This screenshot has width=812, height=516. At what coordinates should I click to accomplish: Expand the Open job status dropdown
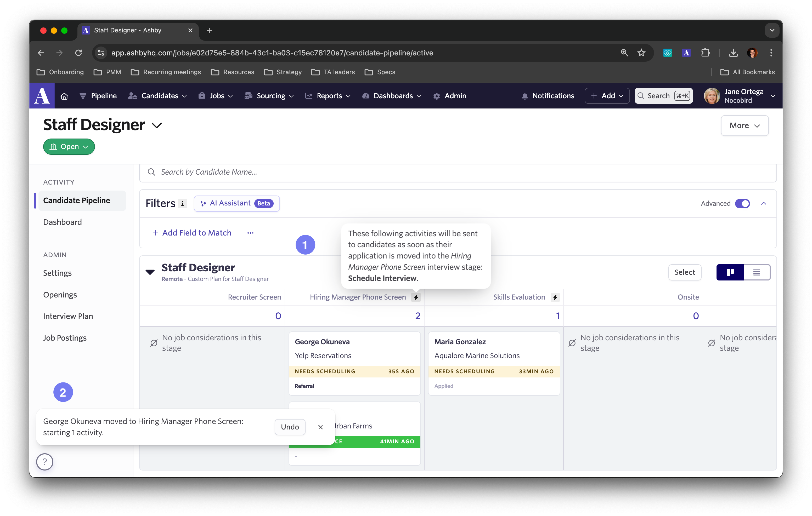pos(69,147)
